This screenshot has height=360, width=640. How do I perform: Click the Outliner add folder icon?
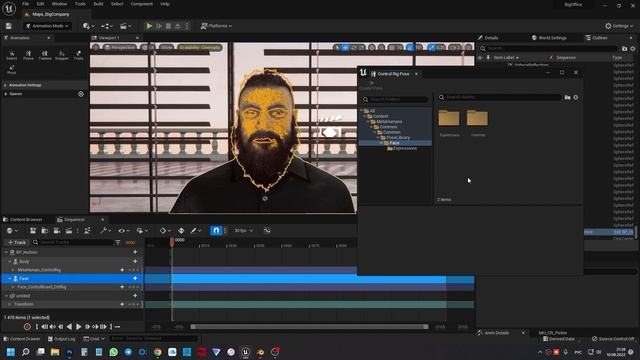click(624, 49)
